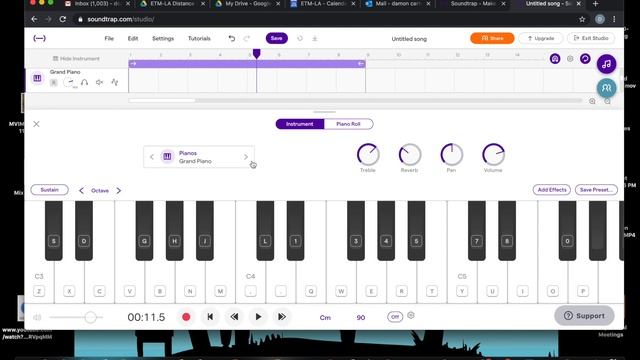Open a new browser tab

(x=596, y=4)
